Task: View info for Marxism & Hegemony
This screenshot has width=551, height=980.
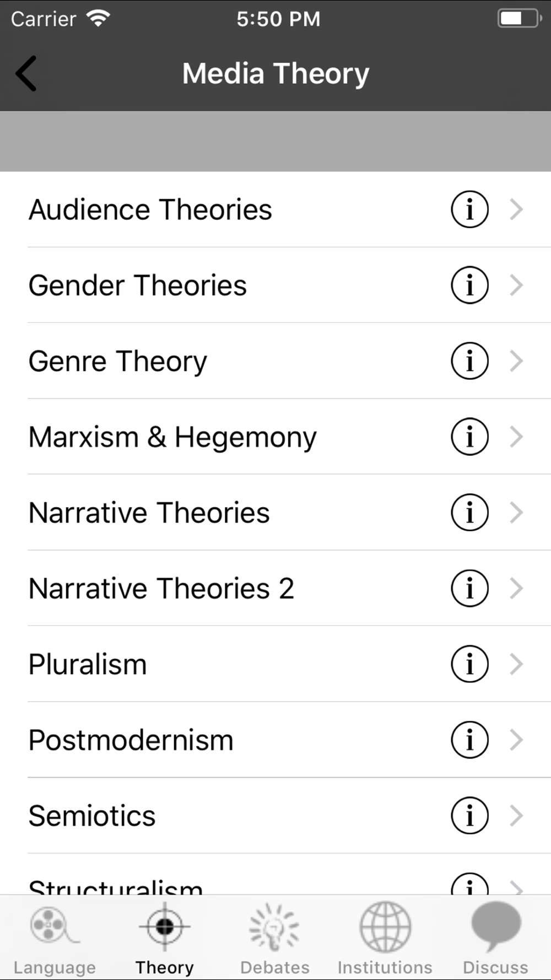Action: tap(469, 437)
